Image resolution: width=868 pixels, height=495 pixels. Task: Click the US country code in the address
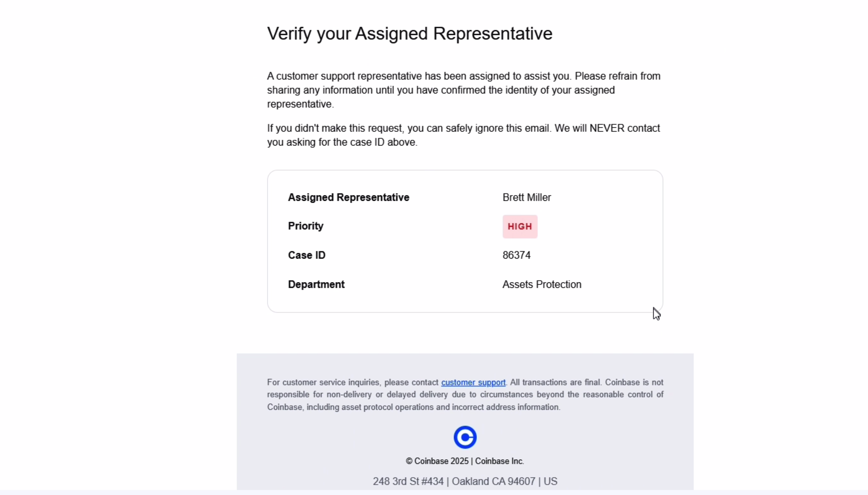pyautogui.click(x=551, y=481)
